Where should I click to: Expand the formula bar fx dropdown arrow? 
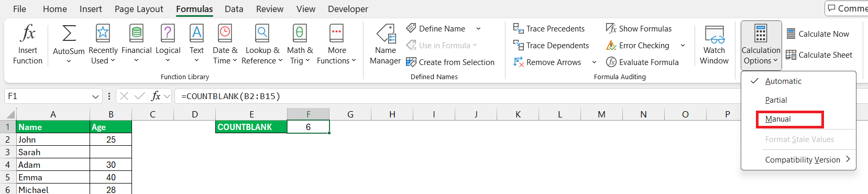click(x=167, y=96)
